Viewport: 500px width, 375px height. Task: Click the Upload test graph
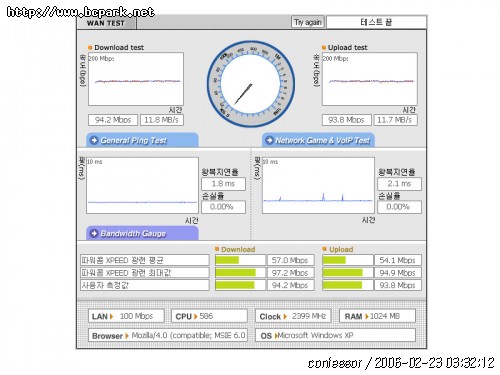[x=370, y=79]
